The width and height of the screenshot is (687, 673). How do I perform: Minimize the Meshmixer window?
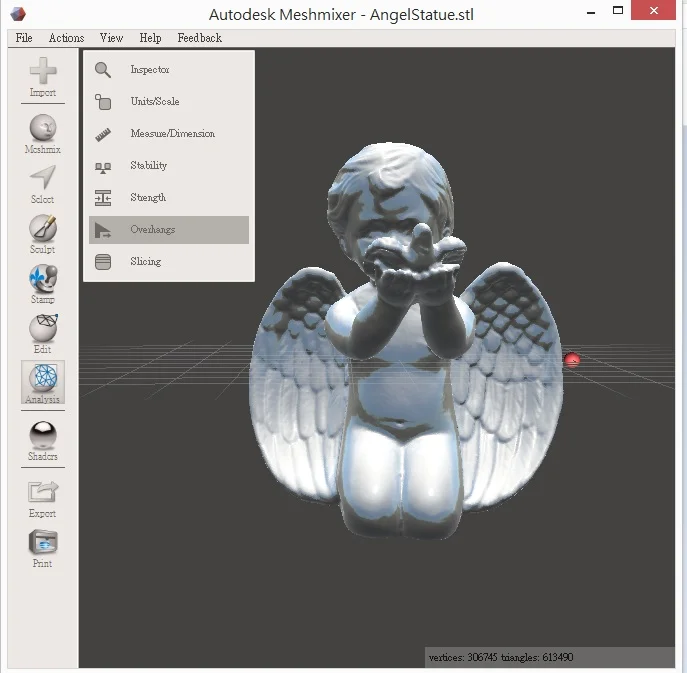(x=591, y=11)
